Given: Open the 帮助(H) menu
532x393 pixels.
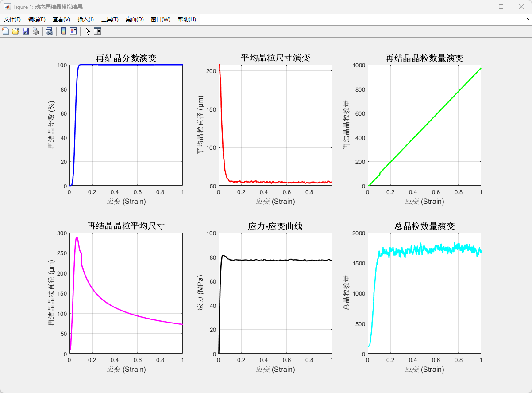Looking at the screenshot, I should (187, 19).
